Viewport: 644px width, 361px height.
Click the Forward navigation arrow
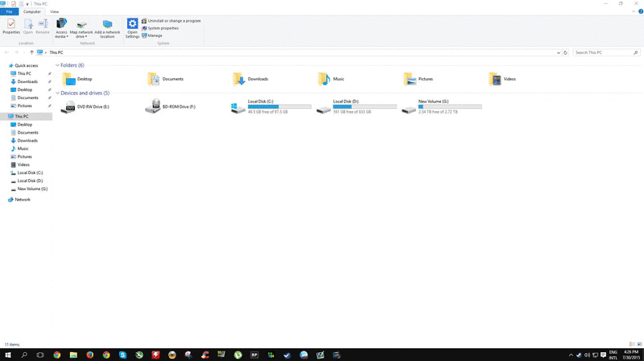16,52
